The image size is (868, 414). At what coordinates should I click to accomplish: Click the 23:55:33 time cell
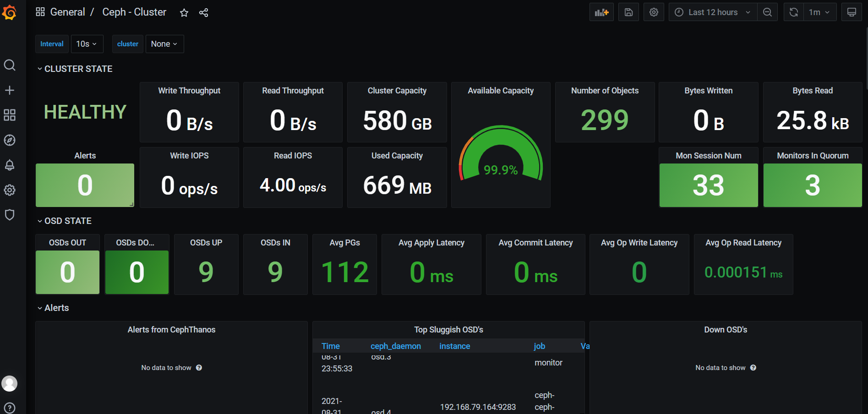[337, 369]
